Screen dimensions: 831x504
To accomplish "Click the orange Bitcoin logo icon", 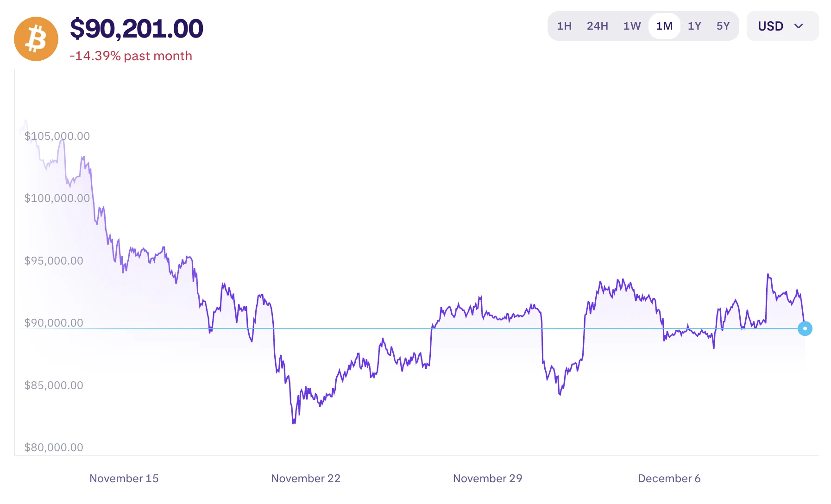I will click(x=36, y=39).
